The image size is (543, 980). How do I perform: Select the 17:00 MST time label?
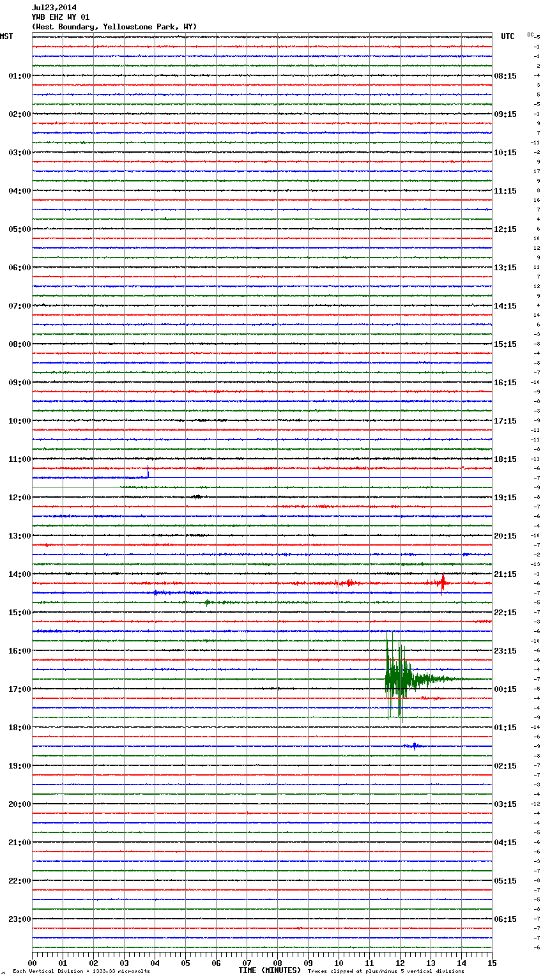pos(20,689)
